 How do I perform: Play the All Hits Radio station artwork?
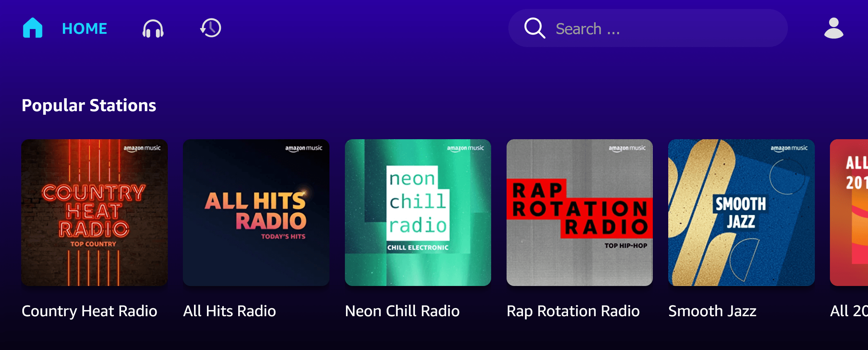pyautogui.click(x=256, y=213)
